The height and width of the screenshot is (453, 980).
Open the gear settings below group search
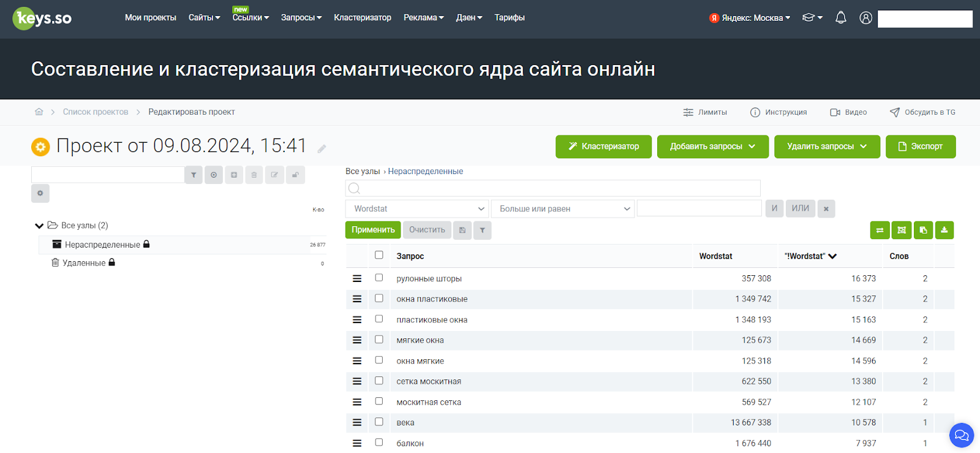[40, 193]
